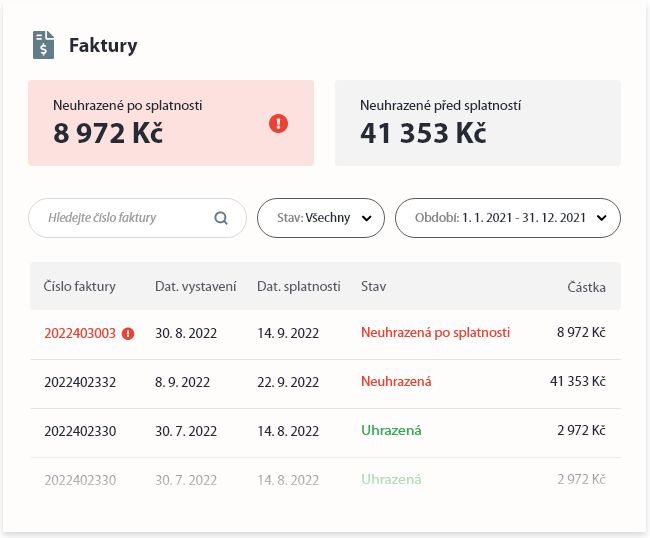650x538 pixels.
Task: Click the Faktury invoice document icon
Action: coord(43,45)
